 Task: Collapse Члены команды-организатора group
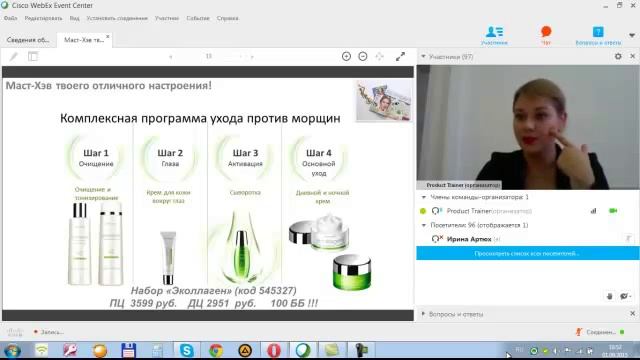[x=424, y=197]
